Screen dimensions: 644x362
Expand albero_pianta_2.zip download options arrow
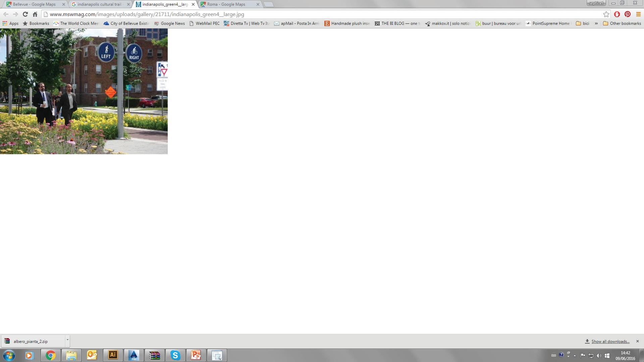[67, 340]
